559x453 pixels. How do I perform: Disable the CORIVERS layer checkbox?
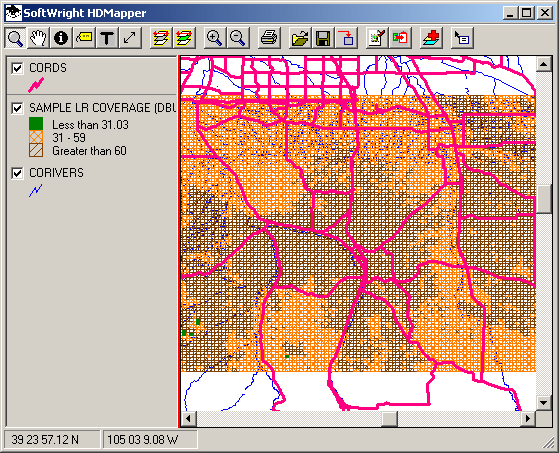[x=17, y=173]
